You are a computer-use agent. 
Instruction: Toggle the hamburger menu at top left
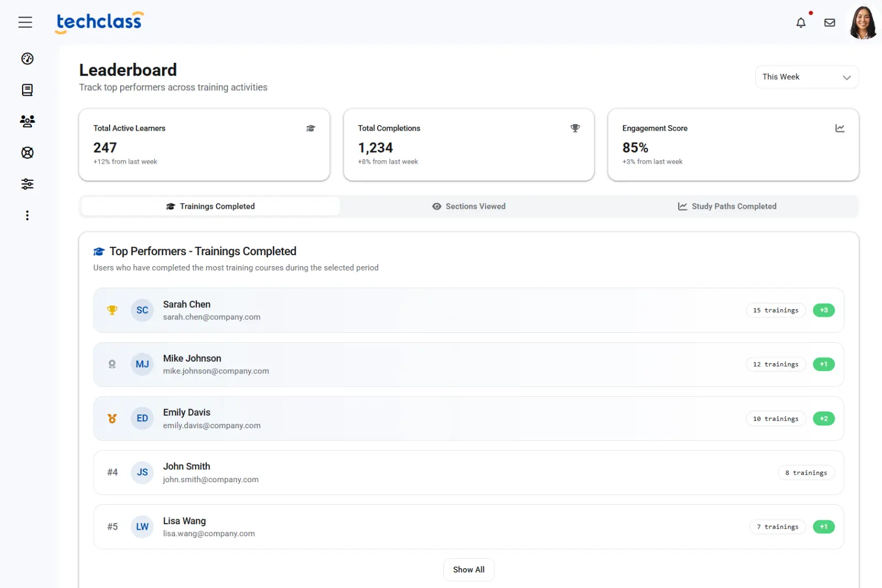point(25,22)
